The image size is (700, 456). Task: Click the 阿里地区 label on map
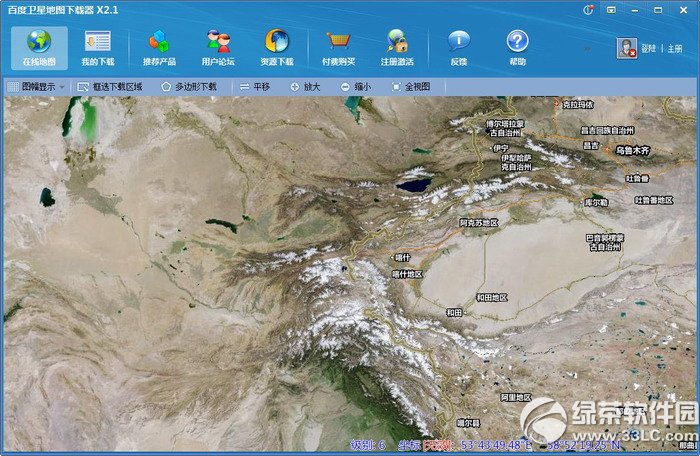point(516,397)
